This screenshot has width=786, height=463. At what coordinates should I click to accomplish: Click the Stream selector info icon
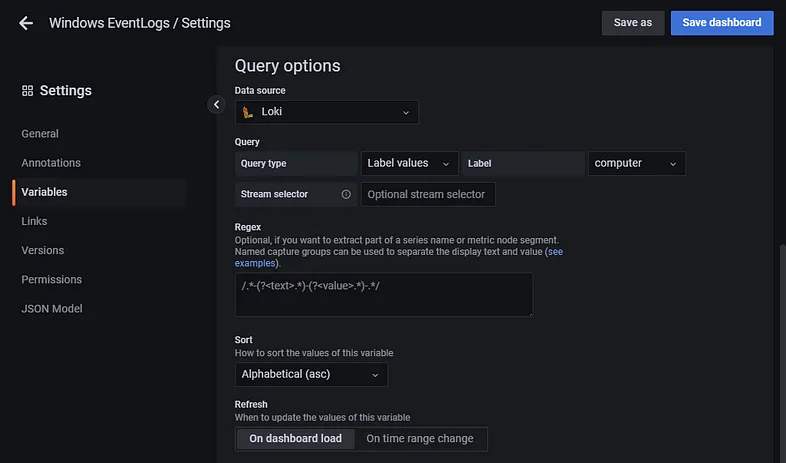pyautogui.click(x=346, y=194)
